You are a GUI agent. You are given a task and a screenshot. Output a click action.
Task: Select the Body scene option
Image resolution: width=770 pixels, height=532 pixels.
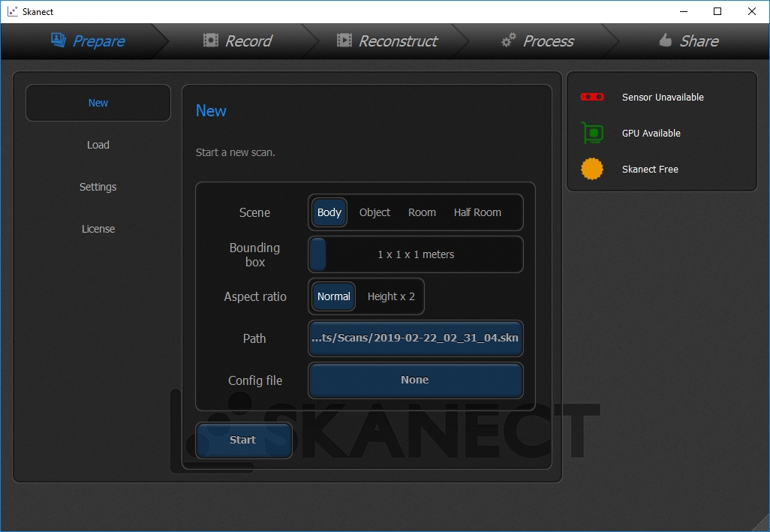pyautogui.click(x=329, y=212)
